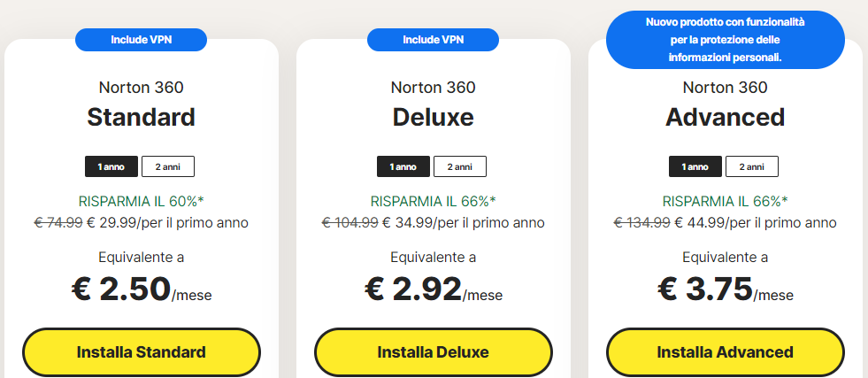868x378 pixels.
Task: Click the Include VPN badge on Deluxe
Action: pos(433,40)
